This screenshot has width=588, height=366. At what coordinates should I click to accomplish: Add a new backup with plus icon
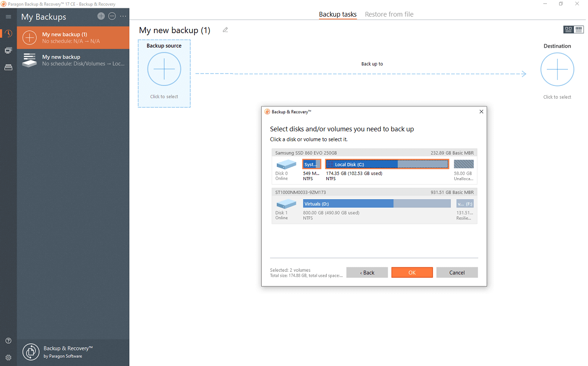(x=101, y=16)
